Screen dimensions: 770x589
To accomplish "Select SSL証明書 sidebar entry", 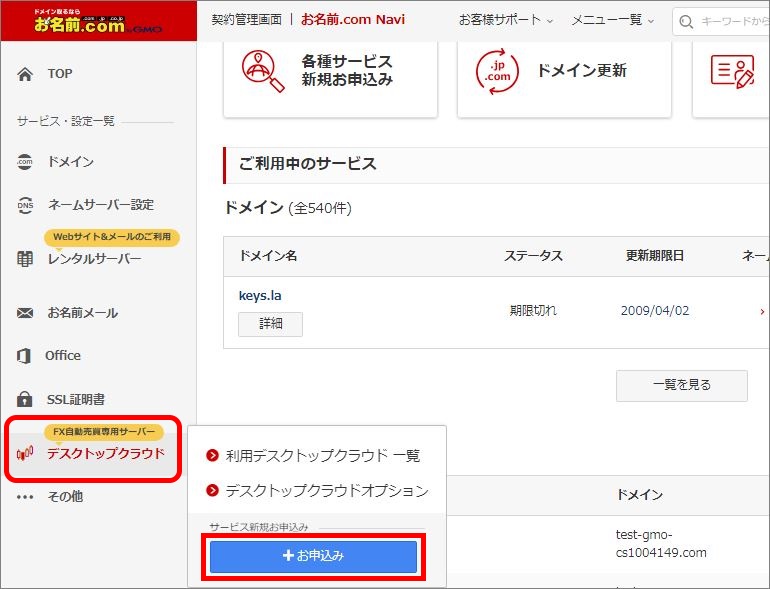I will (x=76, y=399).
